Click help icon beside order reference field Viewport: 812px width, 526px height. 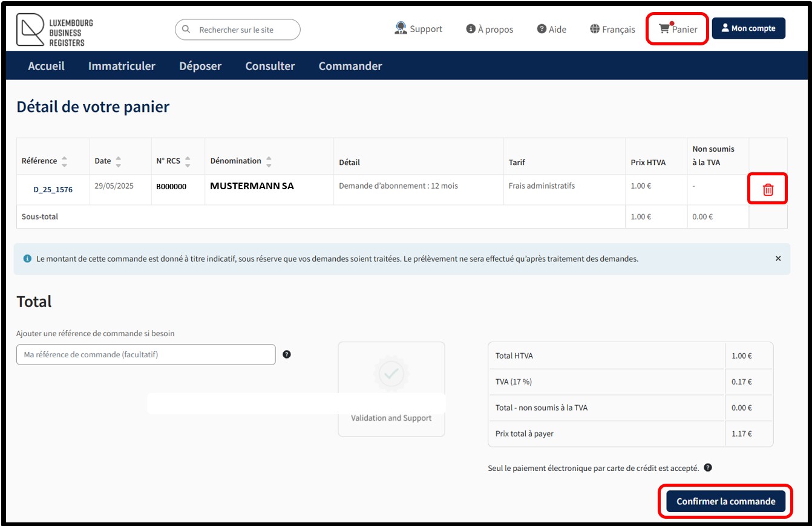click(x=287, y=354)
